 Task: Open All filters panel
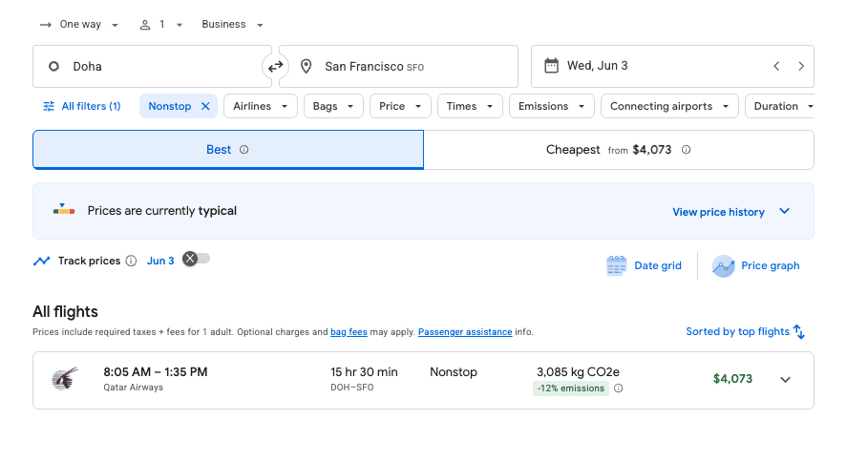coord(82,106)
